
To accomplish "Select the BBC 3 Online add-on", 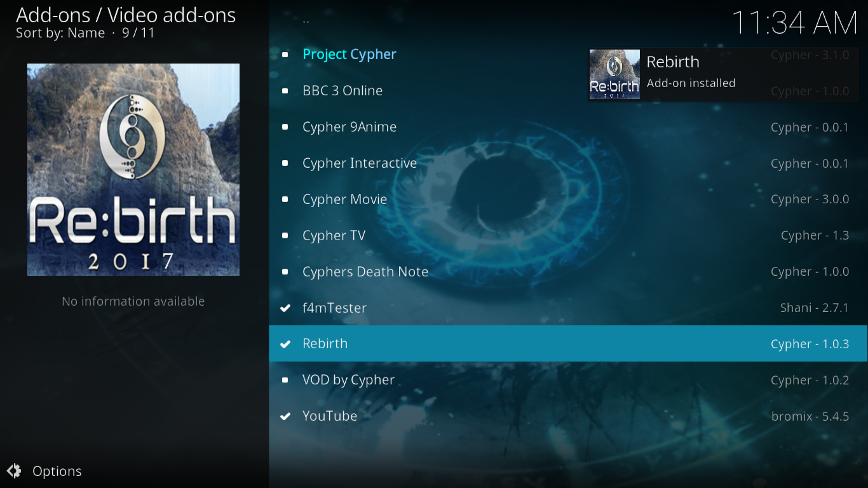I will (x=568, y=91).
